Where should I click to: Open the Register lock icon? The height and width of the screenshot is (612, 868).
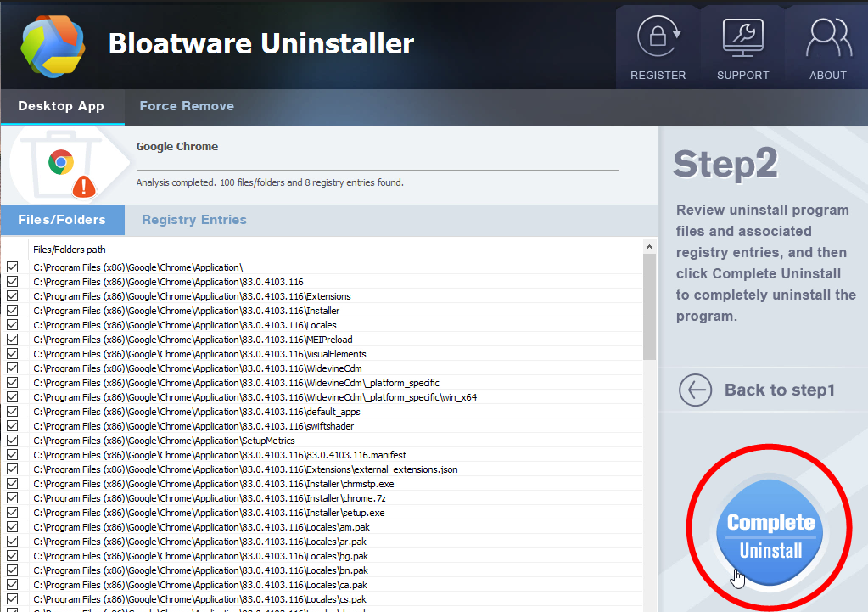(658, 36)
